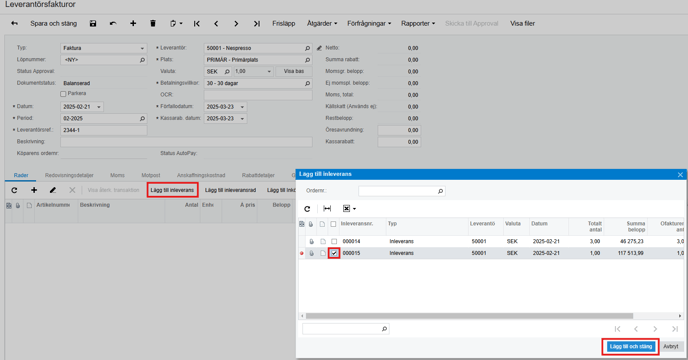Viewport: 688px width, 360px height.
Task: Click the OCR input field
Action: [258, 95]
